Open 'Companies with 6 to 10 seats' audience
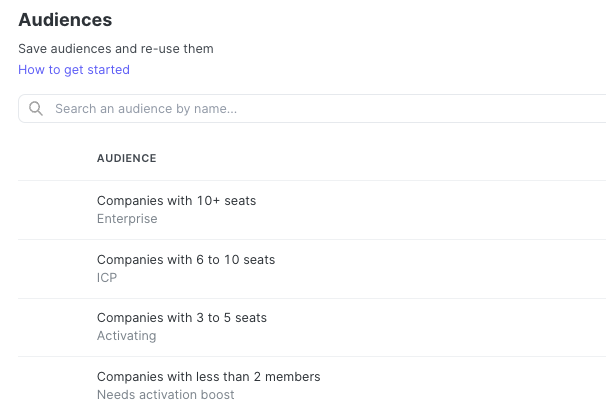 (x=185, y=260)
